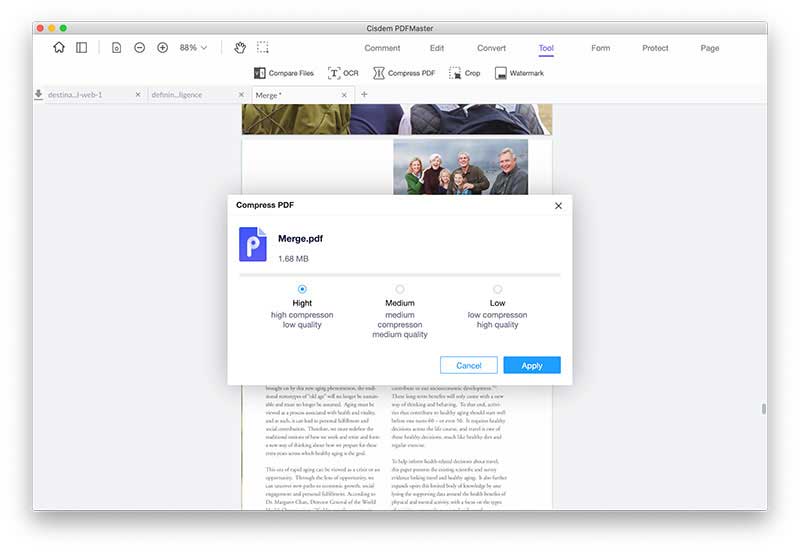Screen dimensions: 800x553
Task: Click the family group photo in document
Action: tap(460, 167)
